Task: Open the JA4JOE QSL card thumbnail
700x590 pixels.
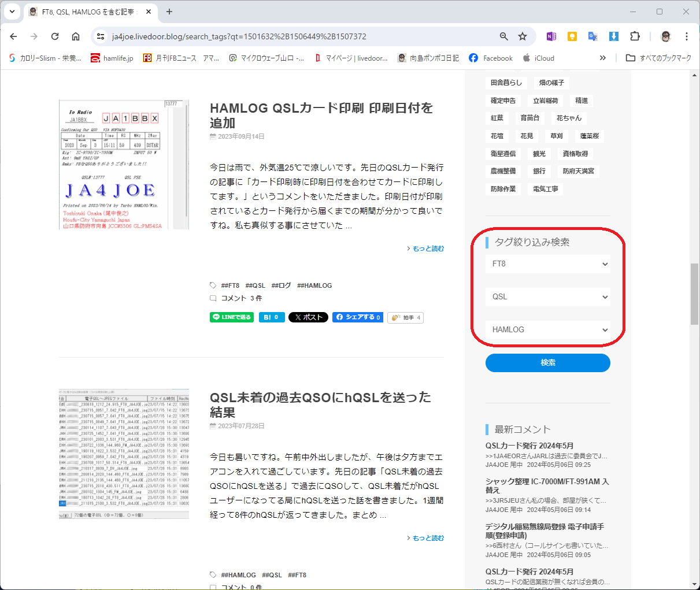Action: point(124,165)
